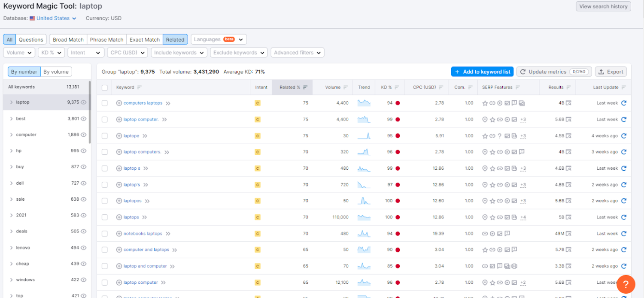Click the orange help question mark icon
This screenshot has height=298, width=644.
(x=626, y=284)
